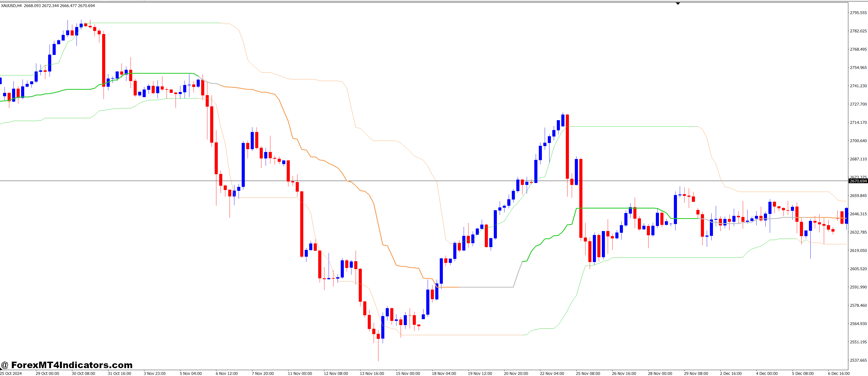Click the 2537.665 price scale label
The width and height of the screenshot is (868, 376).
pos(858,360)
